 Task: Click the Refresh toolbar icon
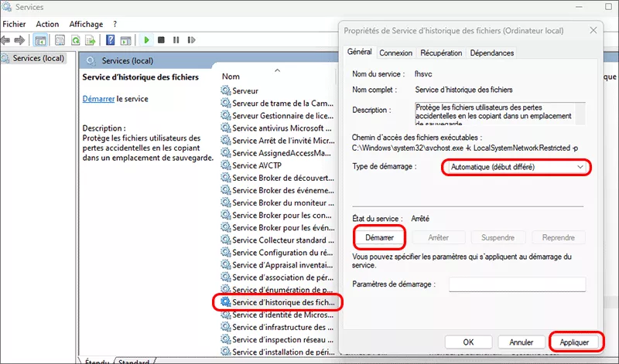[74, 40]
